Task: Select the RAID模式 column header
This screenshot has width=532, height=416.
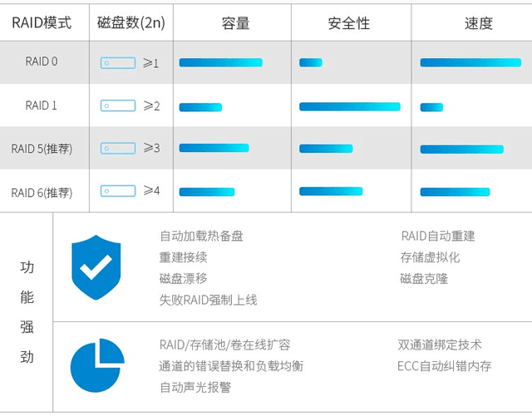Action: click(x=42, y=23)
